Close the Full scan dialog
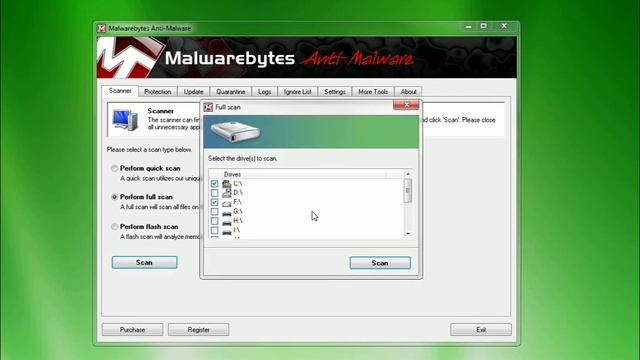 [x=406, y=105]
